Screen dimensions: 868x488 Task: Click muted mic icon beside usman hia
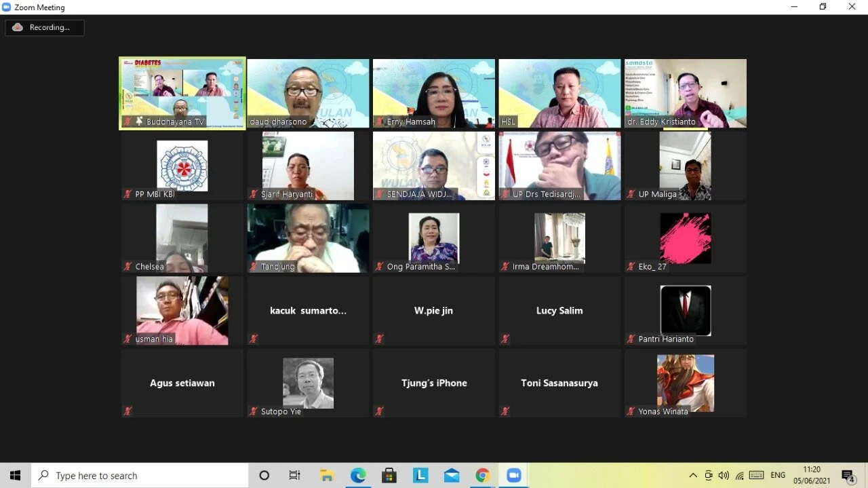click(x=127, y=339)
